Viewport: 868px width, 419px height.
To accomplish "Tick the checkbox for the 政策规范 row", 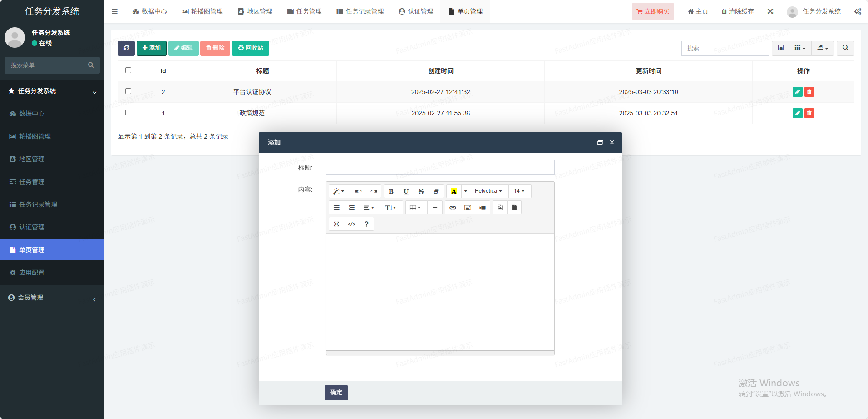I will click(128, 113).
